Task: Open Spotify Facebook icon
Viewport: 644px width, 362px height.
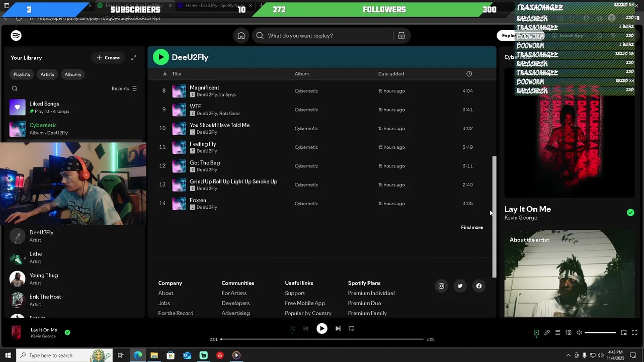Action: click(x=479, y=286)
